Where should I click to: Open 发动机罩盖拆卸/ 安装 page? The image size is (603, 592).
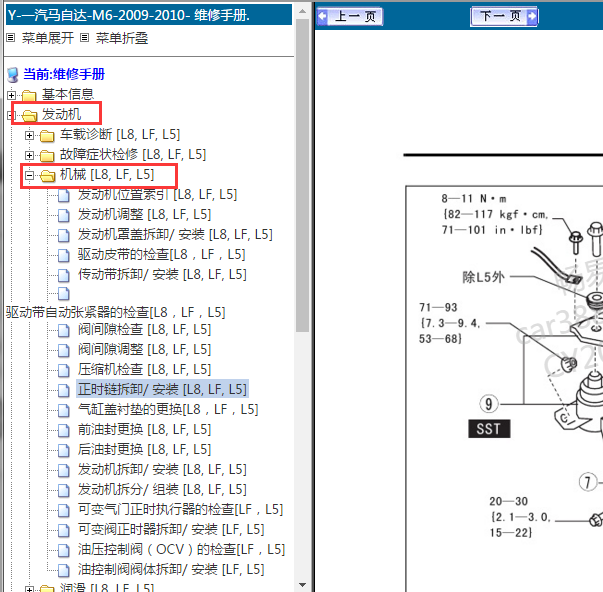[175, 234]
